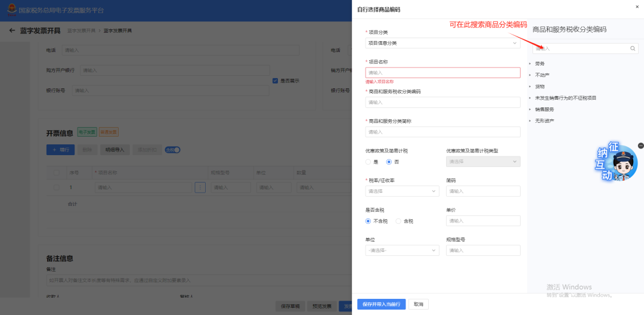Select 销售服务 in the category tree
Image resolution: width=644 pixels, height=315 pixels.
click(x=544, y=110)
